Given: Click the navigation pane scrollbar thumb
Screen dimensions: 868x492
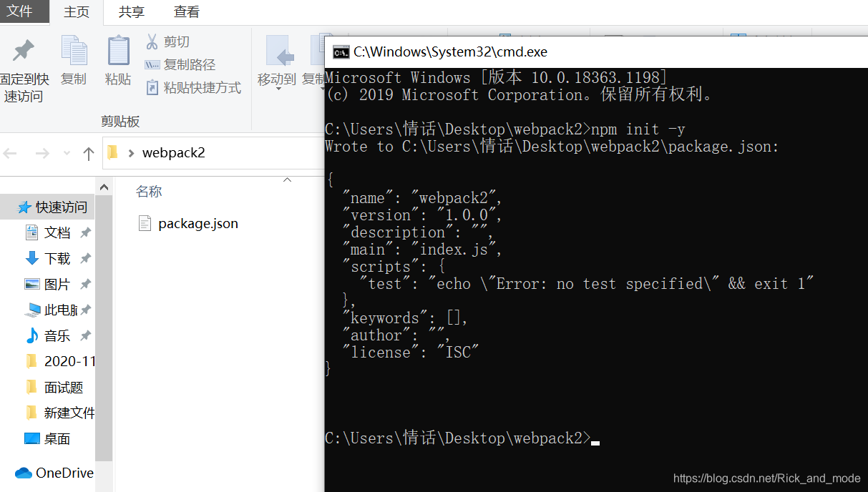Looking at the screenshot, I should point(104,329).
